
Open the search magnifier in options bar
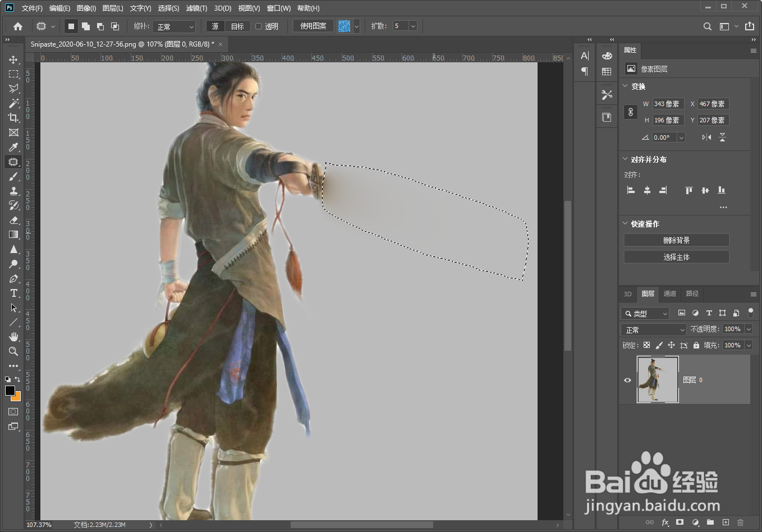(708, 26)
